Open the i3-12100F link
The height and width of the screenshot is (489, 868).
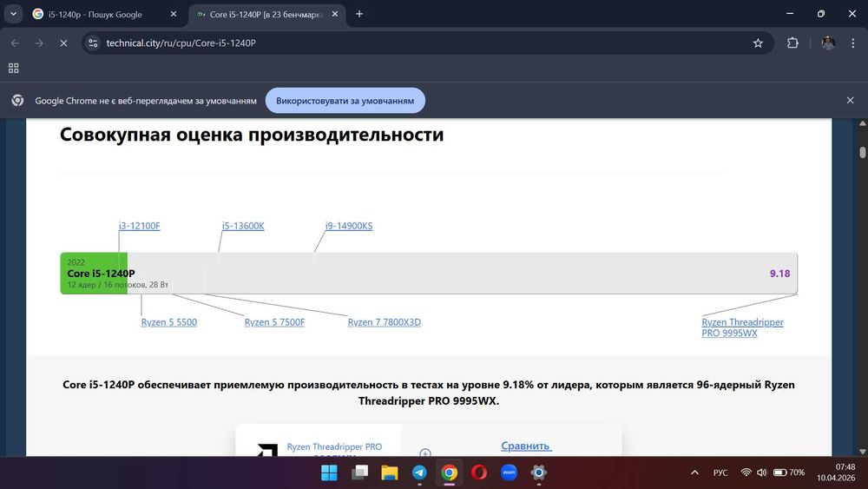(x=140, y=226)
